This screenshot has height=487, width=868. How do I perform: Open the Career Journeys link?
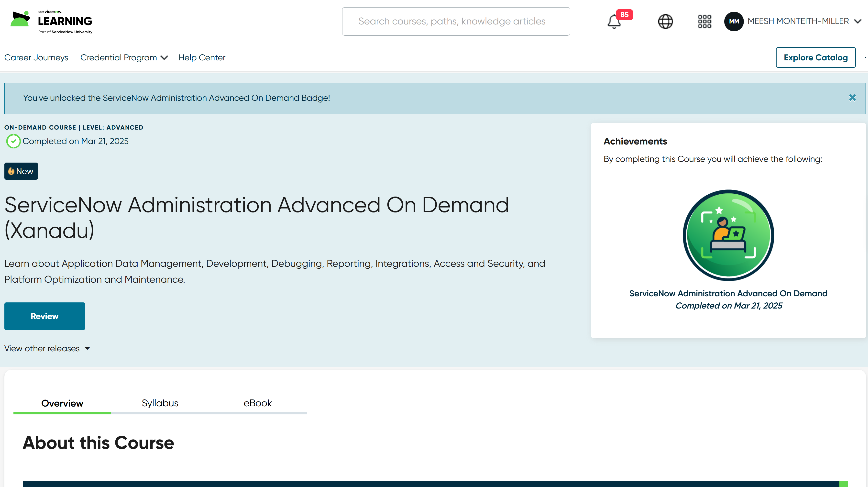coord(36,58)
